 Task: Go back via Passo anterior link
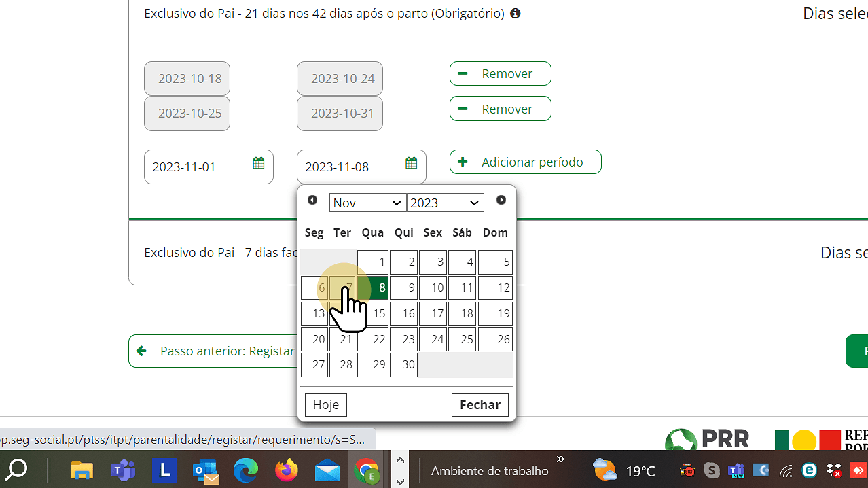pos(217,351)
